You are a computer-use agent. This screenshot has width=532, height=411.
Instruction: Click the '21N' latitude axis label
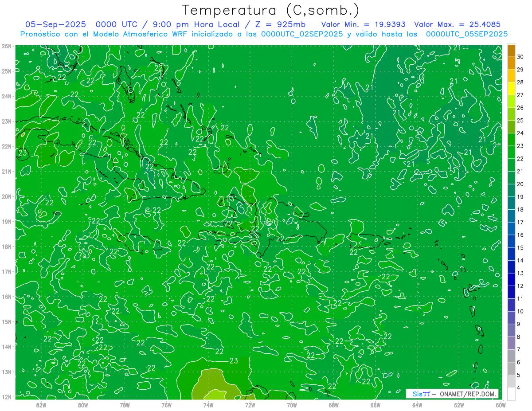pyautogui.click(x=6, y=171)
